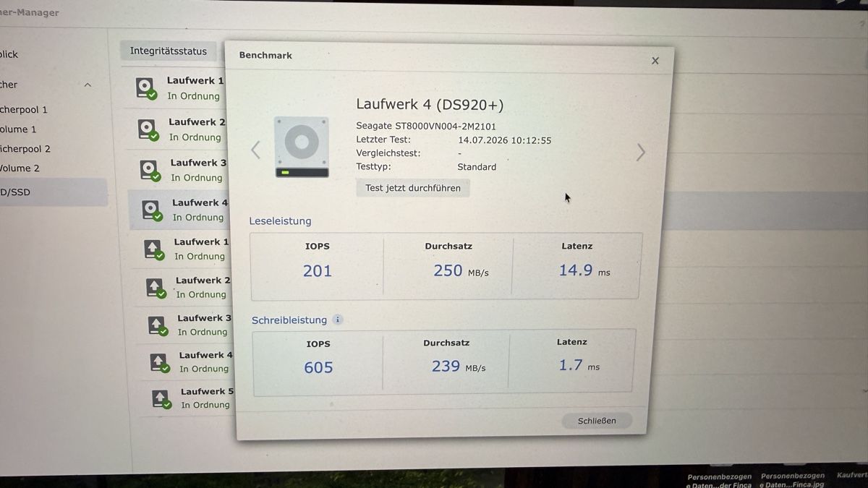Screen dimensions: 868x488
Task: Click the expansion-unit Laufwerk 4 drive icon
Action: (x=159, y=362)
